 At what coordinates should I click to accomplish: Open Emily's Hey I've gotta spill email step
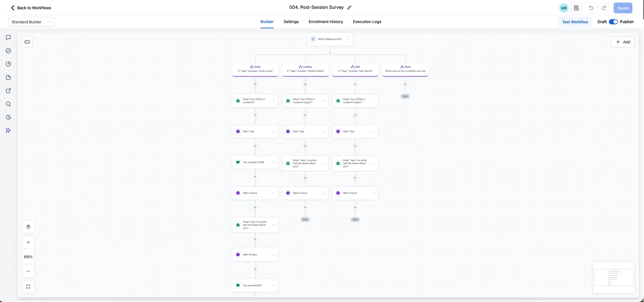point(255,225)
